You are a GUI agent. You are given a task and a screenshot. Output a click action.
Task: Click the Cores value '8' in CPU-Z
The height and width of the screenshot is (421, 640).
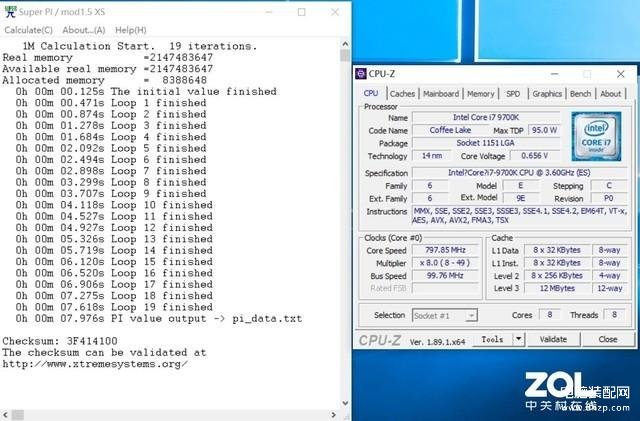click(x=549, y=315)
